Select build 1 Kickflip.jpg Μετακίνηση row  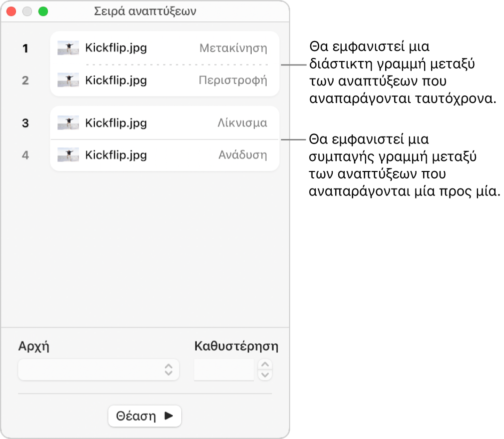point(164,48)
